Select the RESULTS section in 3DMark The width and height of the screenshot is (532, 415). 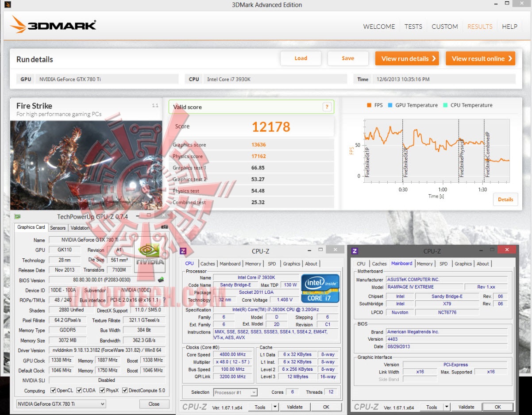[x=480, y=27]
